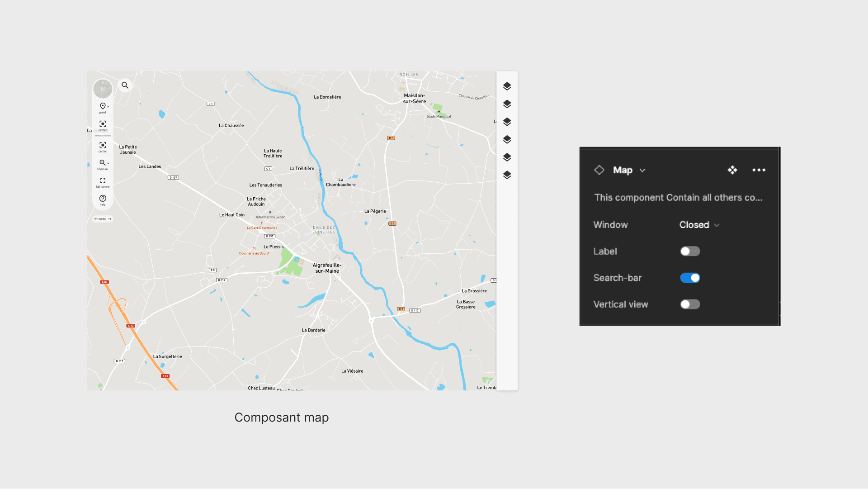This screenshot has height=489, width=868.
Task: Click the north compass on the map
Action: coord(103,89)
